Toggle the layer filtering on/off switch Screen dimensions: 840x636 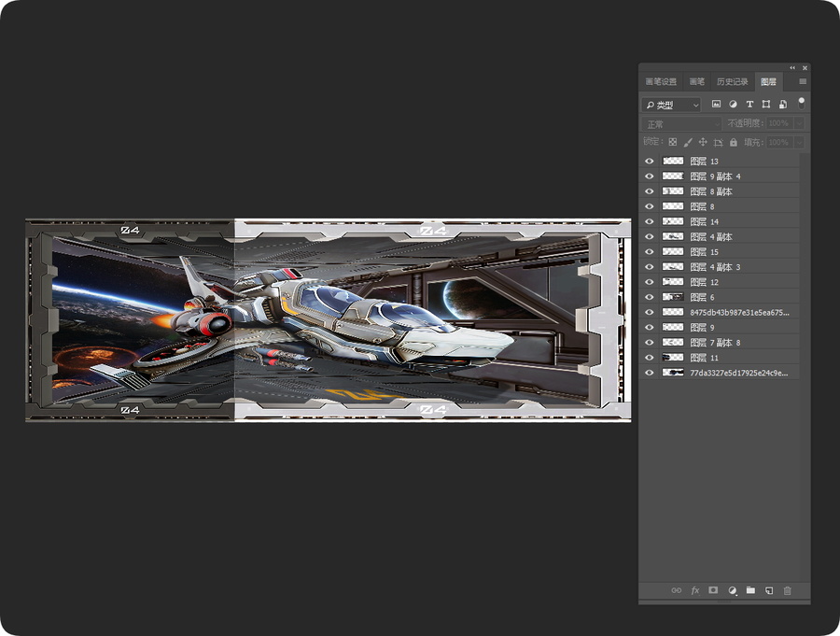click(x=801, y=103)
